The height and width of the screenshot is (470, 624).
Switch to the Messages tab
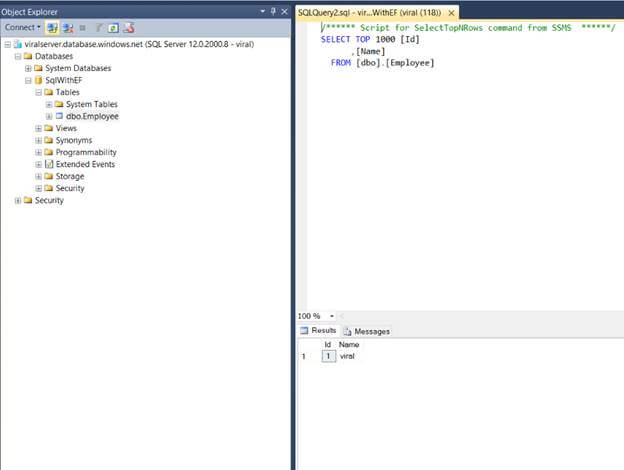[367, 331]
